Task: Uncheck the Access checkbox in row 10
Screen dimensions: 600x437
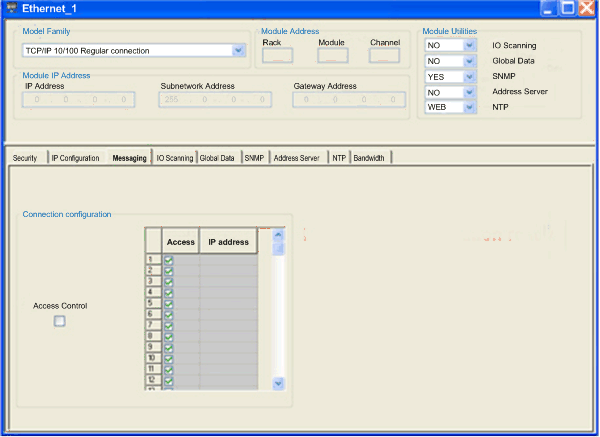Action: click(168, 357)
